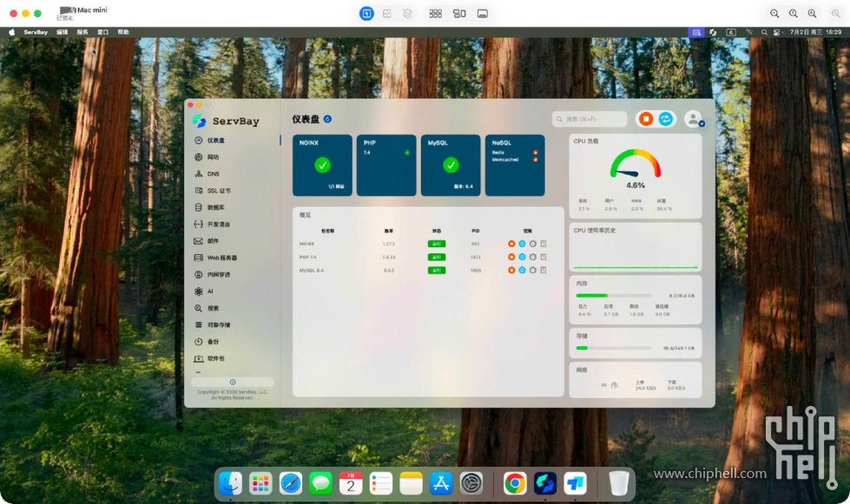Open the ServBay menu in the menu bar
Image resolution: width=850 pixels, height=504 pixels.
pyautogui.click(x=36, y=32)
